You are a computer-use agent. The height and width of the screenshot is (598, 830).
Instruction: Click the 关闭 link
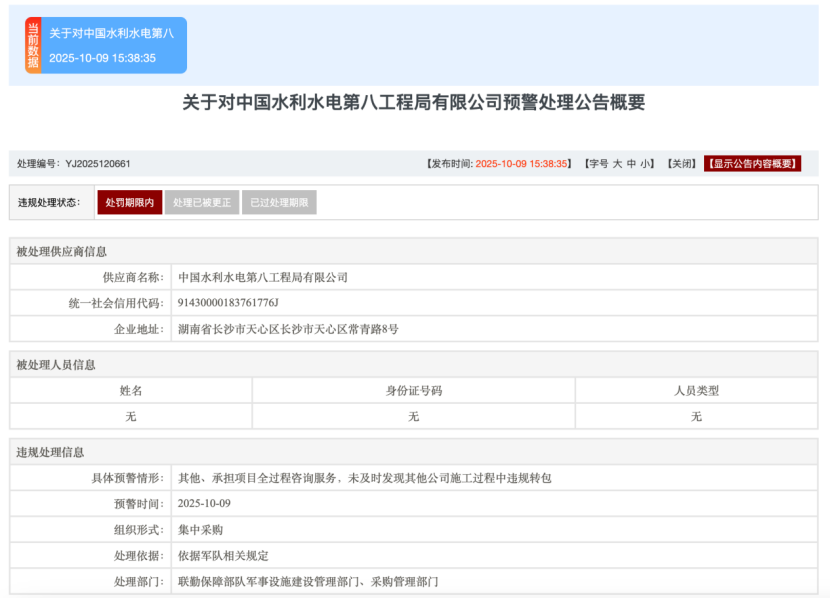point(681,164)
